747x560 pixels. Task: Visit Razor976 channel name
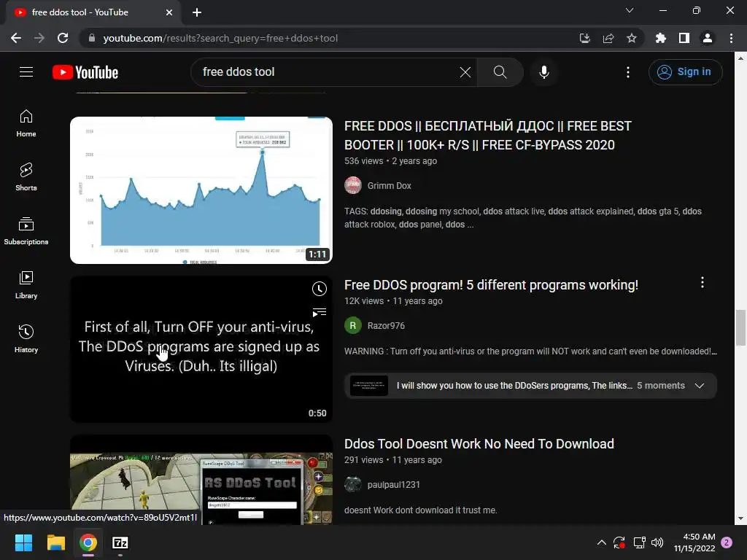(386, 326)
